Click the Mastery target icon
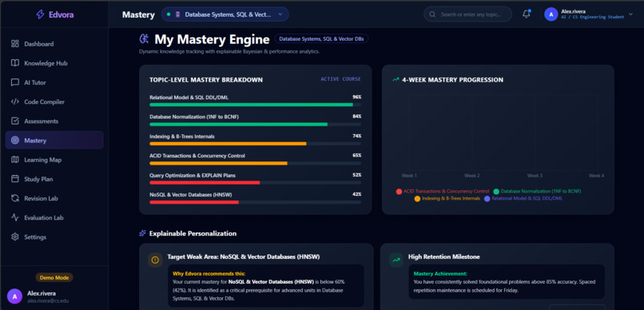 pyautogui.click(x=15, y=141)
